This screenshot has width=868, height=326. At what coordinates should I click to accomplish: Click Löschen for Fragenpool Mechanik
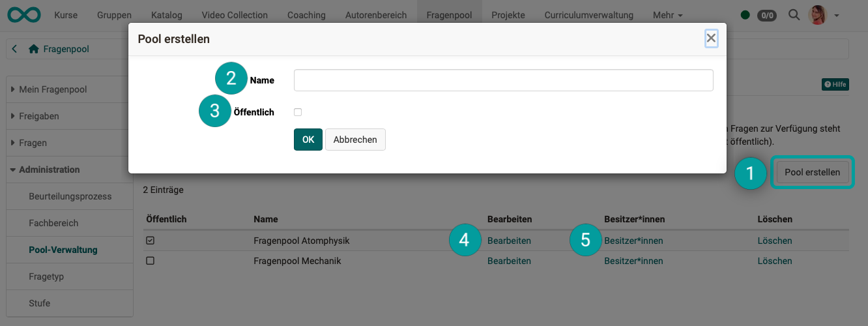(x=775, y=261)
